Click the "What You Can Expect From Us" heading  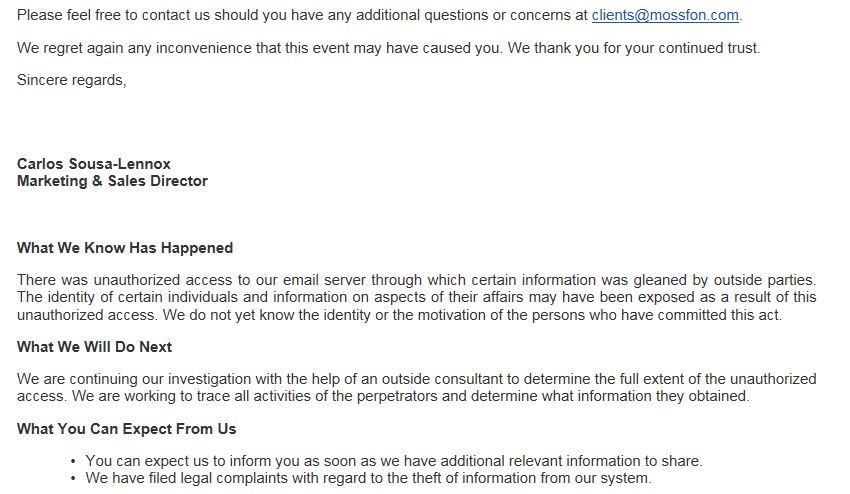pos(126,429)
